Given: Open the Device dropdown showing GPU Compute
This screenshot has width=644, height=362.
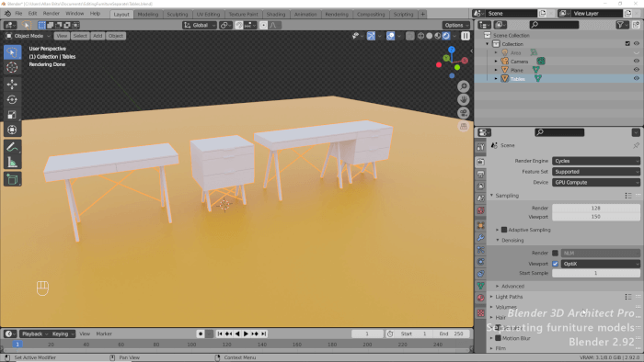Looking at the screenshot, I should [x=596, y=182].
